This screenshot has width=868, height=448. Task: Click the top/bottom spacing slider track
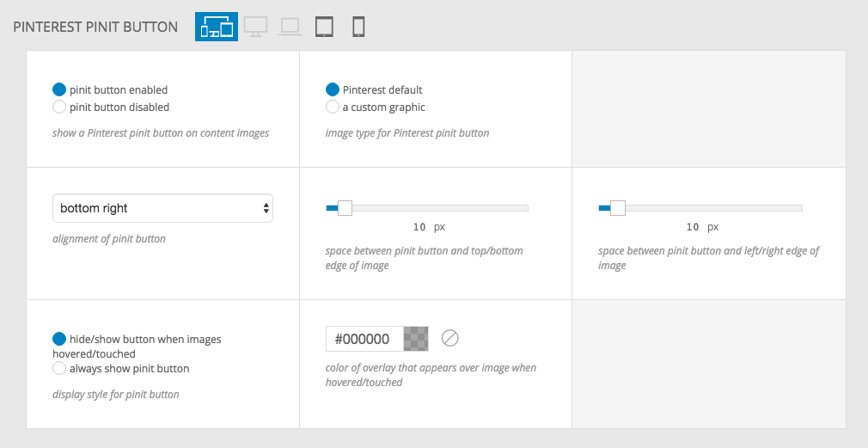click(427, 208)
